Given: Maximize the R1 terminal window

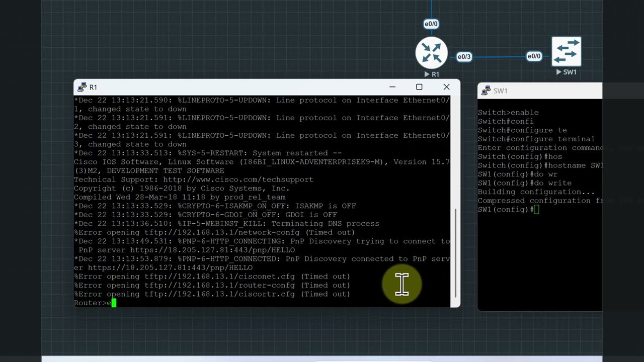Looking at the screenshot, I should [x=419, y=87].
